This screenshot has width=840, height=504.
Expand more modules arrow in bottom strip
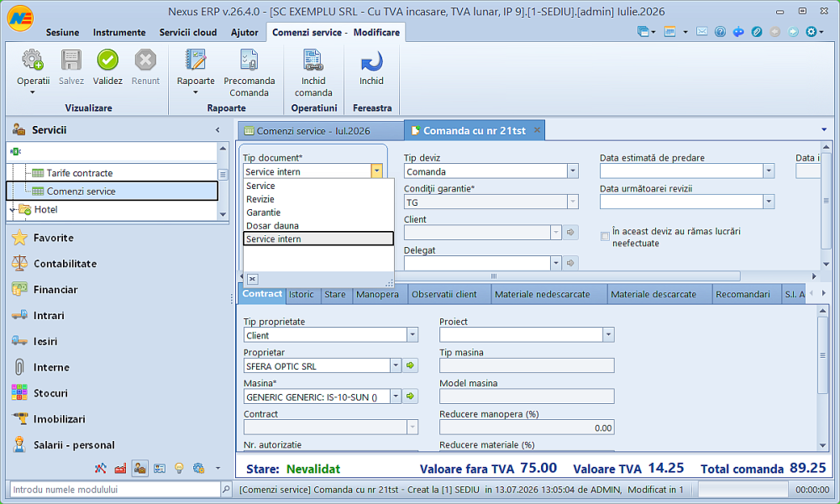pyautogui.click(x=218, y=468)
